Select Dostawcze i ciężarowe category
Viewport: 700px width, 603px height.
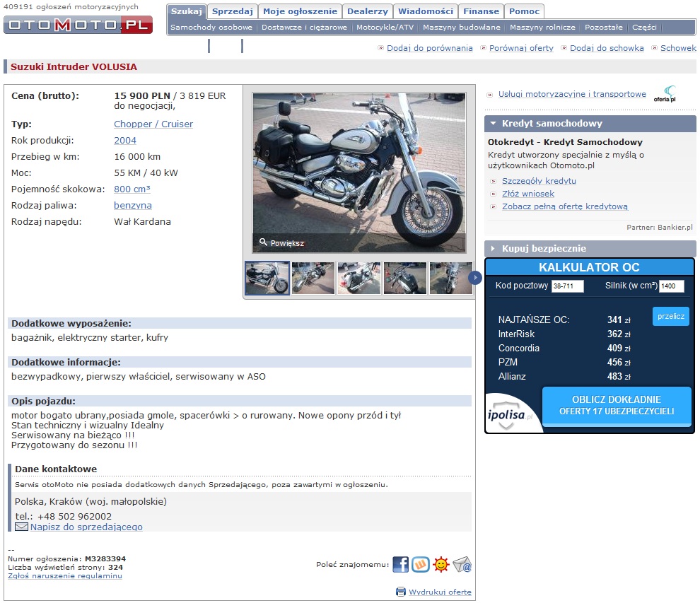304,28
